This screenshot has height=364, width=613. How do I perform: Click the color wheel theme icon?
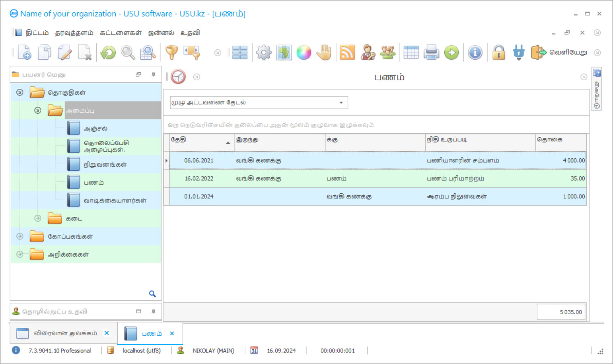(304, 53)
